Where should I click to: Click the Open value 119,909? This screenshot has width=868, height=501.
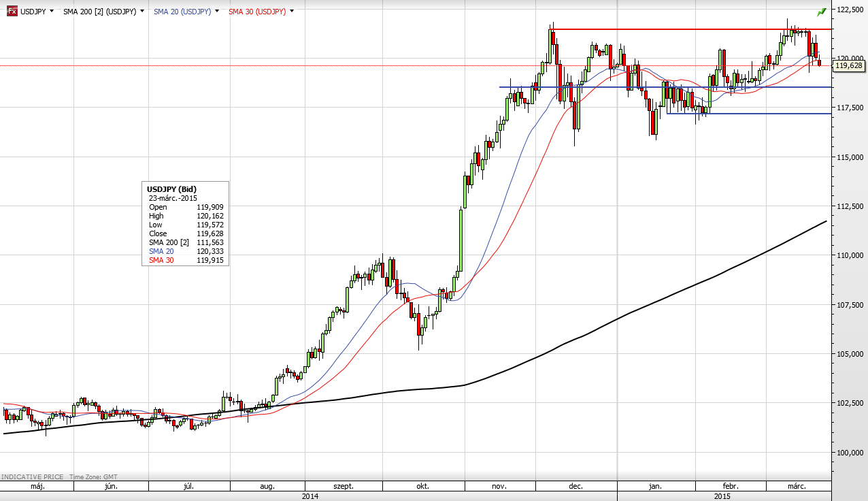212,207
